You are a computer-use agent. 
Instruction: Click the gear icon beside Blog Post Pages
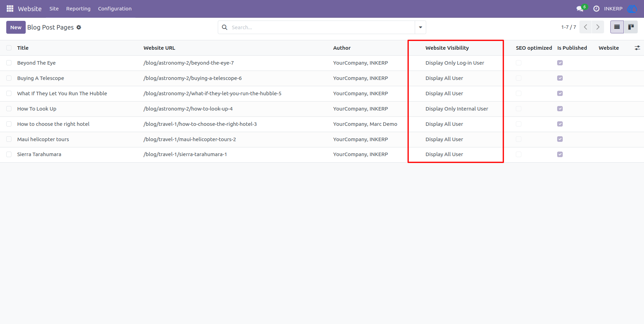79,27
